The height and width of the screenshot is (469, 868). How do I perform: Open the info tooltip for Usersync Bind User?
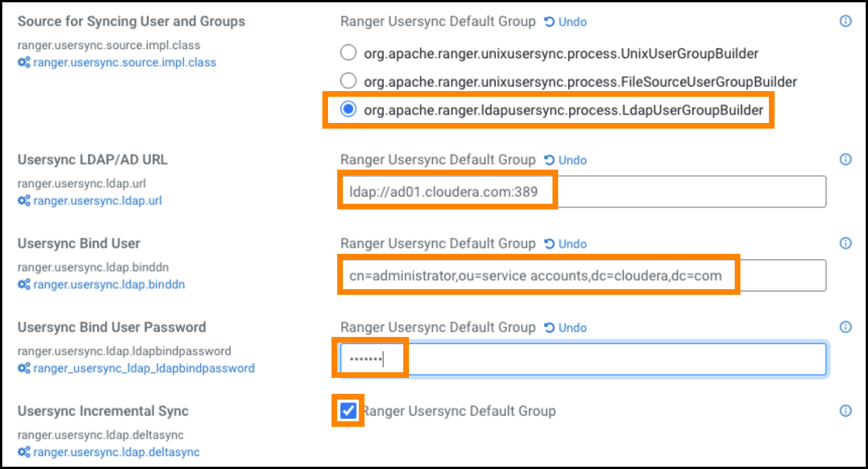(x=845, y=244)
